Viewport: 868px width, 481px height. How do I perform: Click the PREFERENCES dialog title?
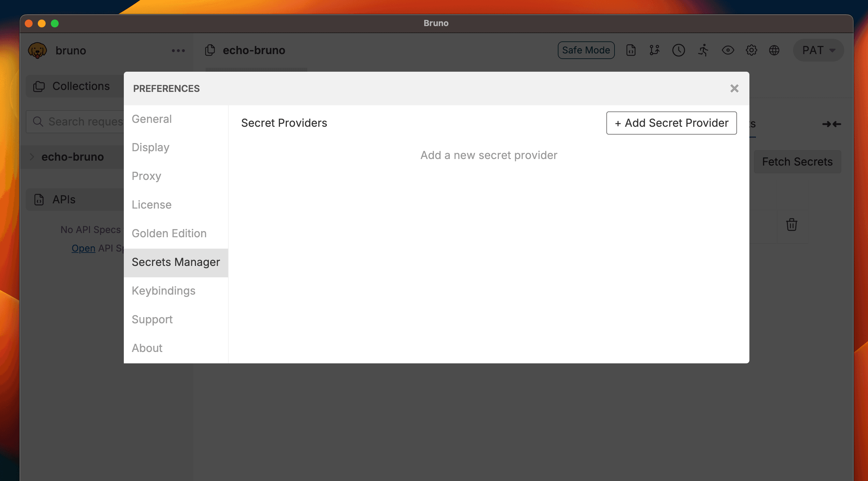click(166, 88)
